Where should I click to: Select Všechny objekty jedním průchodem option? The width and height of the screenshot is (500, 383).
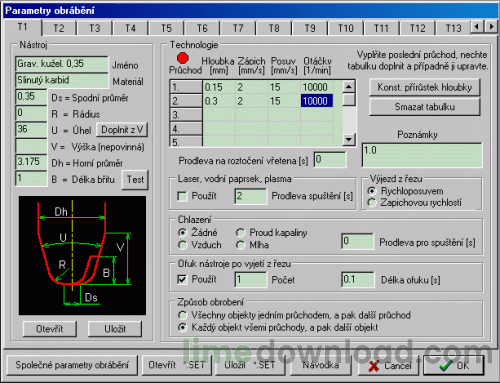pos(182,315)
